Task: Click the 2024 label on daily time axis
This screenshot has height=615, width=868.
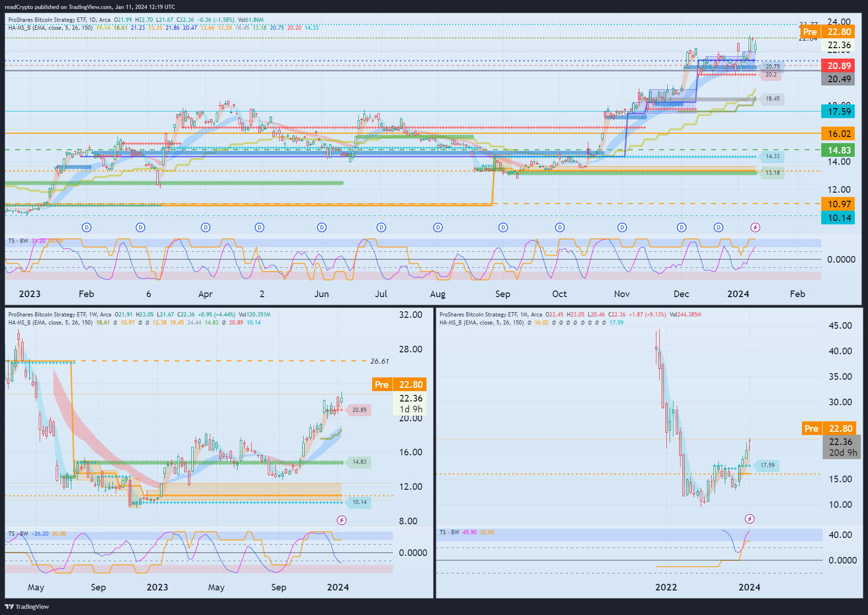Action: [738, 294]
